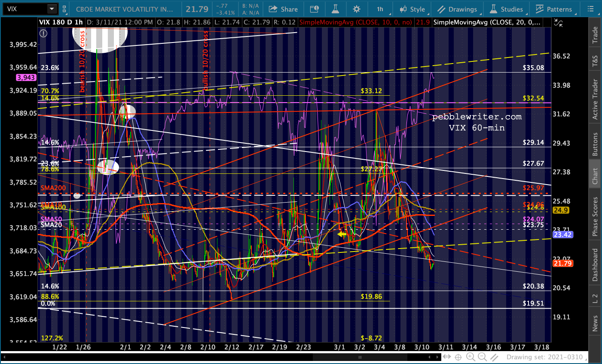The width and height of the screenshot is (602, 364).
Task: Click the symbol link clip icon
Action: (64, 9)
